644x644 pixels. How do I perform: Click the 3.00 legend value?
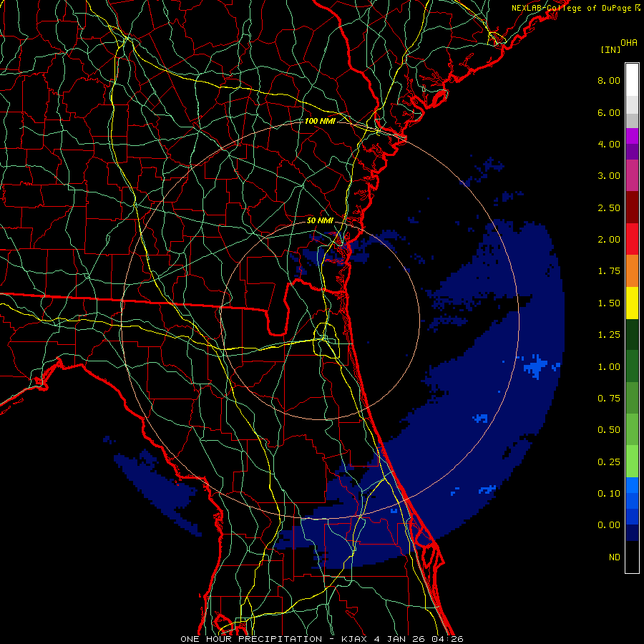click(609, 176)
